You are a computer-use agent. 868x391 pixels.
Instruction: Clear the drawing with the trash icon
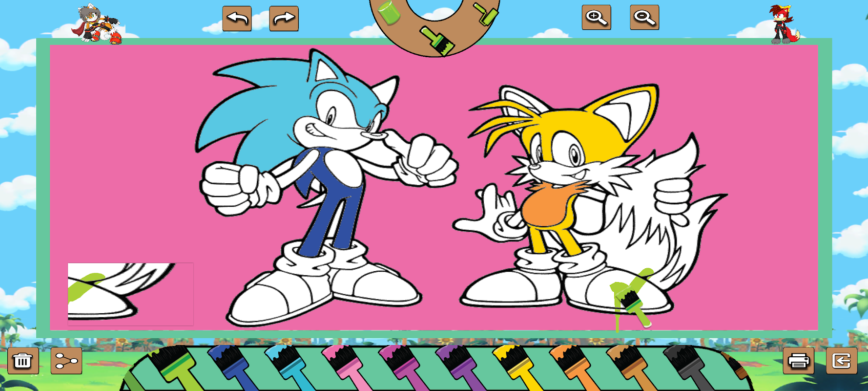pyautogui.click(x=23, y=361)
